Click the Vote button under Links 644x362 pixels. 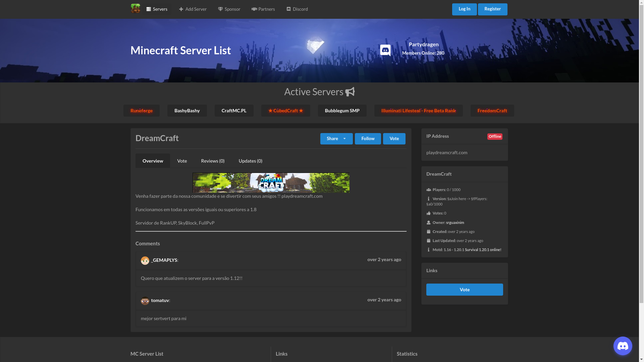coord(465,290)
